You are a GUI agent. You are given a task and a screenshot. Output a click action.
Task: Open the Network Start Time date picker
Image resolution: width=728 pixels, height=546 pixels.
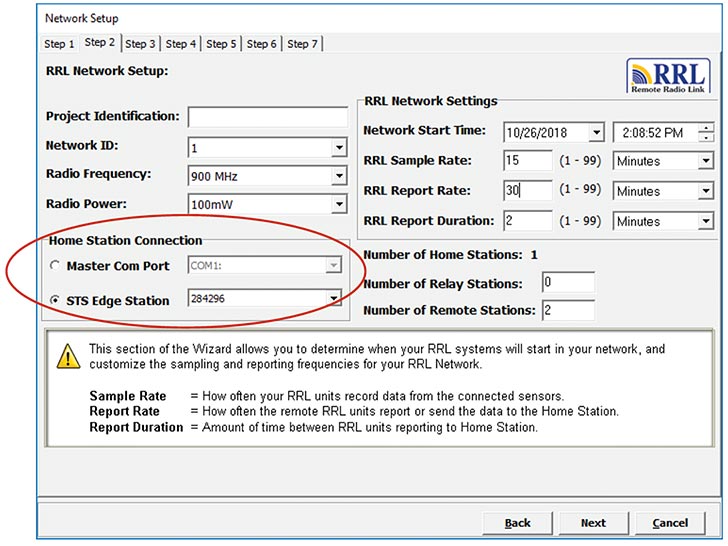point(596,132)
